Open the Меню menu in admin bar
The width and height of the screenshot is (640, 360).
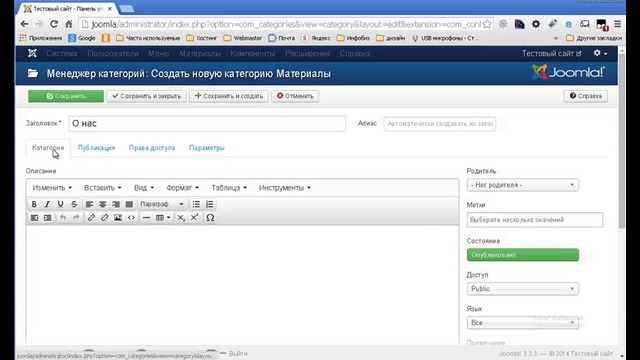(159, 53)
